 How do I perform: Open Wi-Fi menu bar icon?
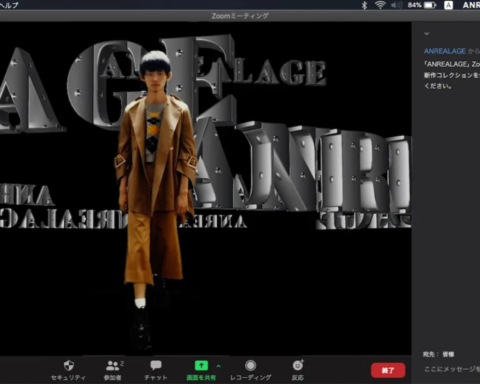coord(380,5)
